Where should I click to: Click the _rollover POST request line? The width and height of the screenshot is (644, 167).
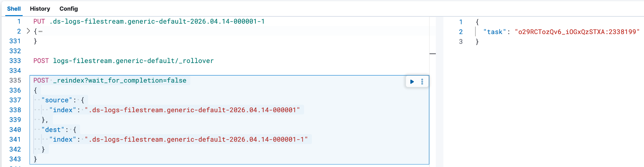click(124, 61)
